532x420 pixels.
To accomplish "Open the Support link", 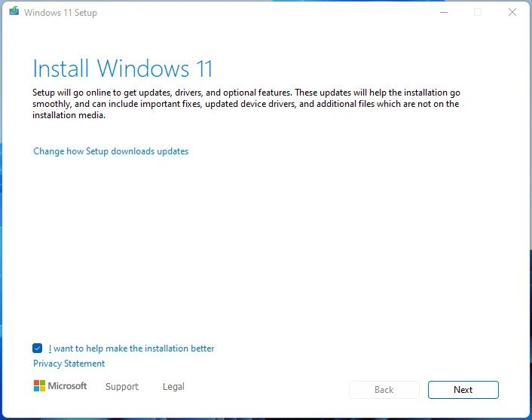I will [x=122, y=387].
